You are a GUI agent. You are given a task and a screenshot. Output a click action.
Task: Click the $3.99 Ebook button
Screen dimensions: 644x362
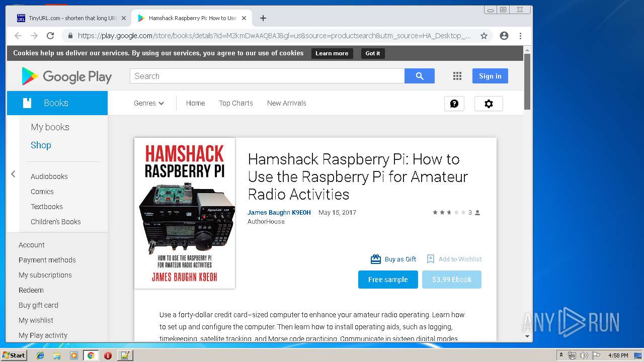point(452,280)
